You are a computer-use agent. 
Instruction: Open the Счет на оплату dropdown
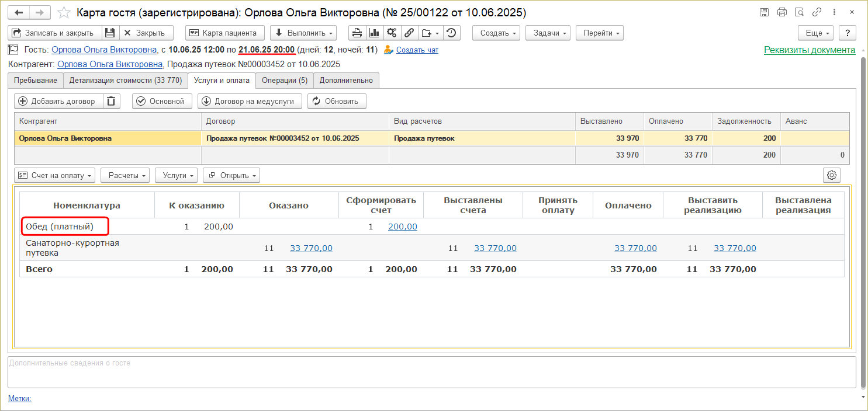point(55,175)
